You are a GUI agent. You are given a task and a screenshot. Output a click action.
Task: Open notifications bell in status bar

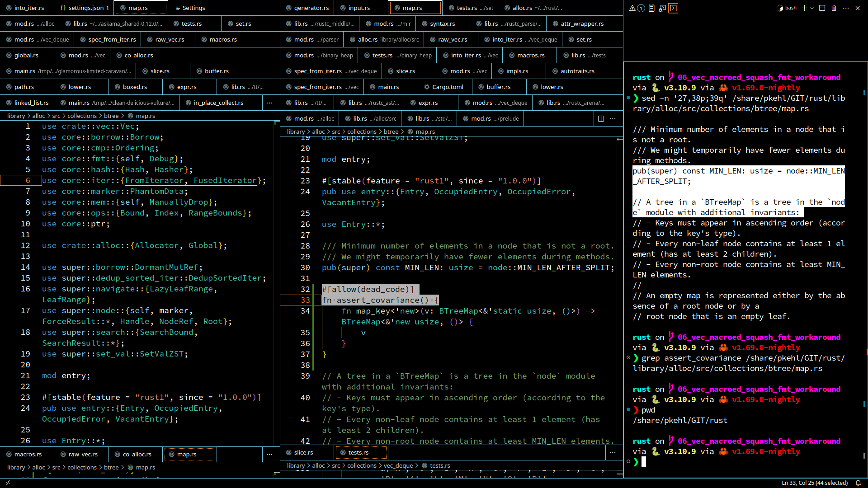(x=858, y=483)
